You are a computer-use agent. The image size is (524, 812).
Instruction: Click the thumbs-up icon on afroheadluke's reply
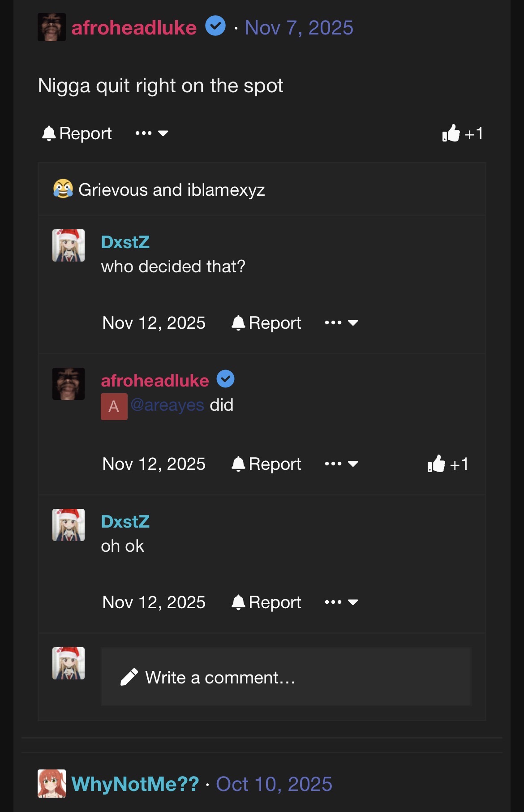pyautogui.click(x=436, y=464)
